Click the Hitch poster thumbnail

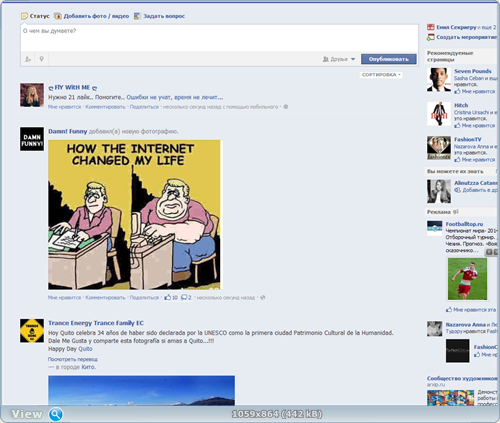439,114
